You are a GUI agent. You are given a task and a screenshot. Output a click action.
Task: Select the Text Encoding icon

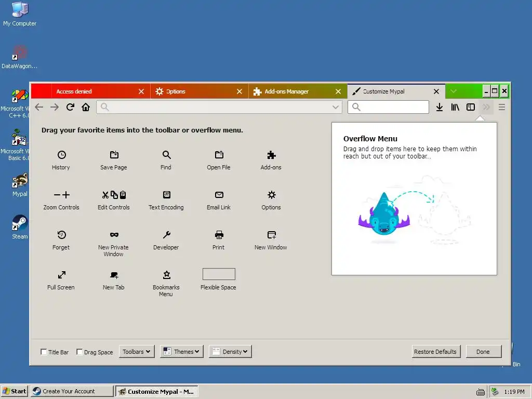click(166, 195)
